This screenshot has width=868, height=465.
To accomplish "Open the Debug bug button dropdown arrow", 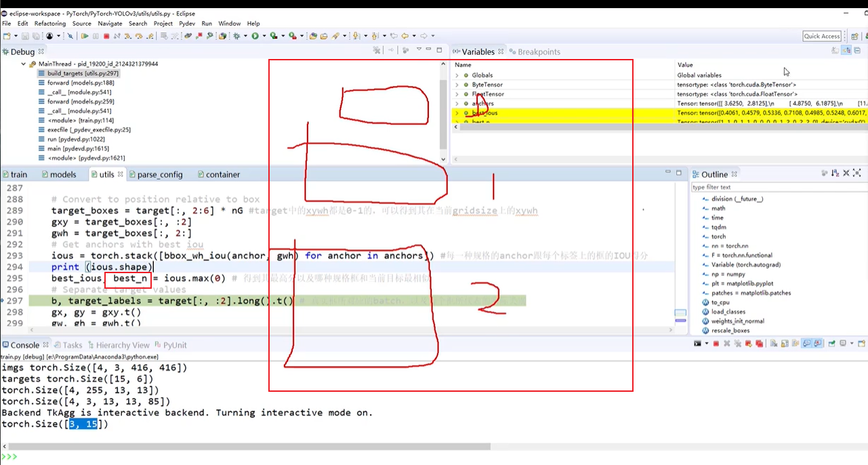I will pyautogui.click(x=245, y=36).
